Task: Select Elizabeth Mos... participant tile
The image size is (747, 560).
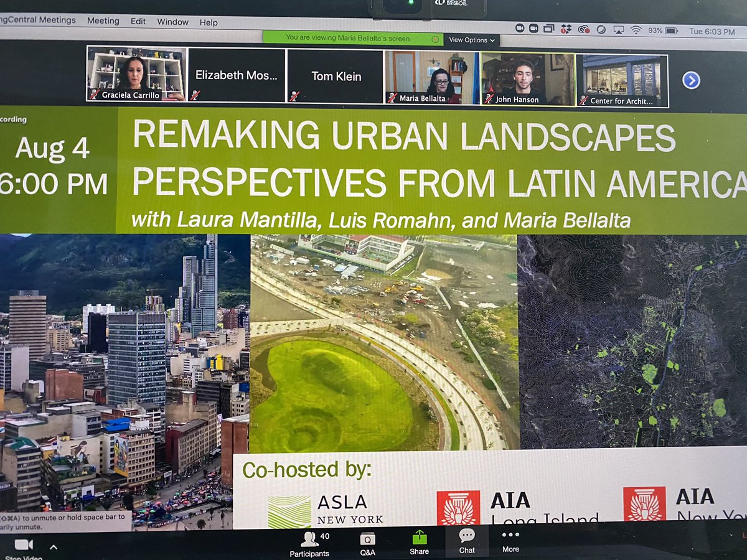Action: [236, 75]
